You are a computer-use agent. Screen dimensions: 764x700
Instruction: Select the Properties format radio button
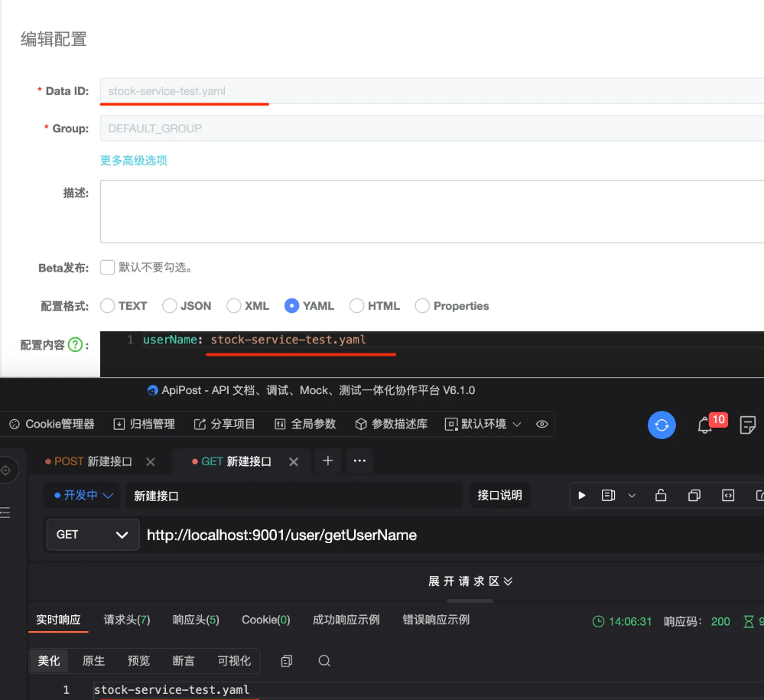(x=422, y=306)
